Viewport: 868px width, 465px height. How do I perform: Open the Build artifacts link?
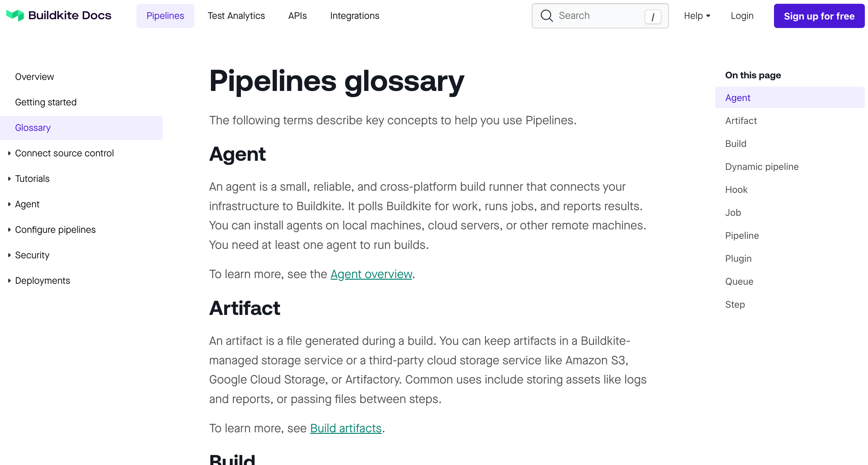tap(345, 428)
